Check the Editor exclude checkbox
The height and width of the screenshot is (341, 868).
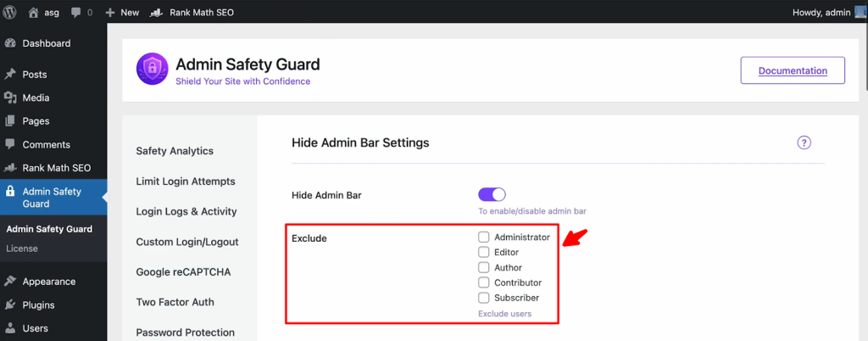[484, 253]
